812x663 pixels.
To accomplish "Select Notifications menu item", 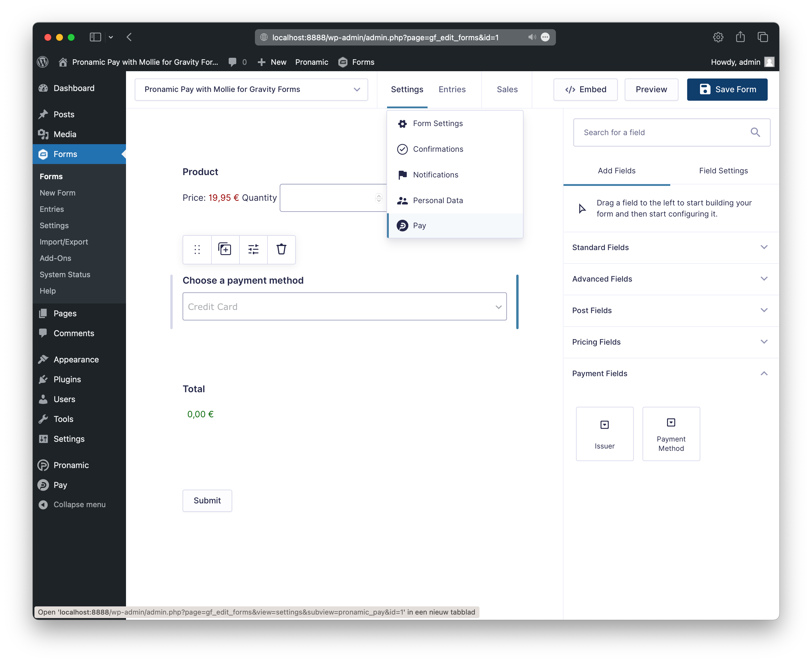I will click(x=455, y=175).
